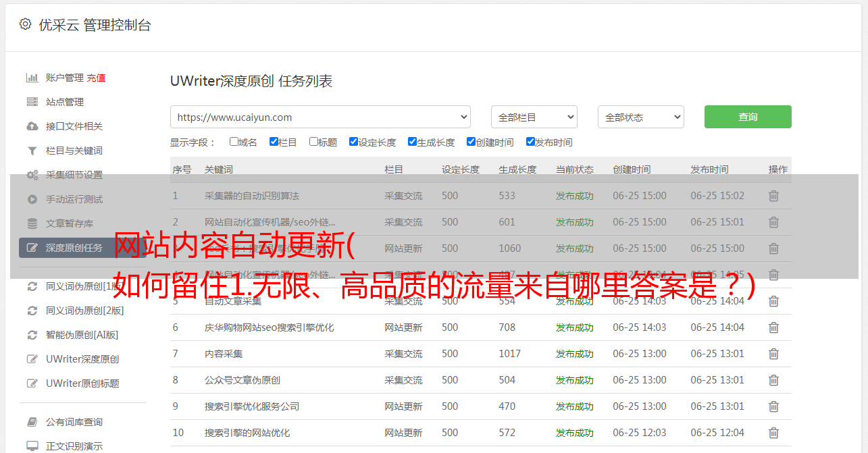The width and height of the screenshot is (868, 453).
Task: Delete row 6 using its trash icon
Action: point(773,327)
